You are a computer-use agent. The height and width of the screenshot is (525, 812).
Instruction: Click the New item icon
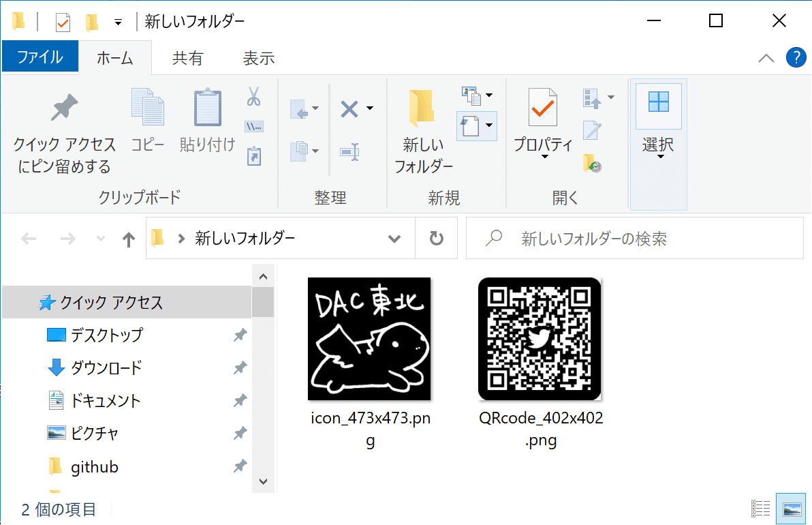(471, 96)
